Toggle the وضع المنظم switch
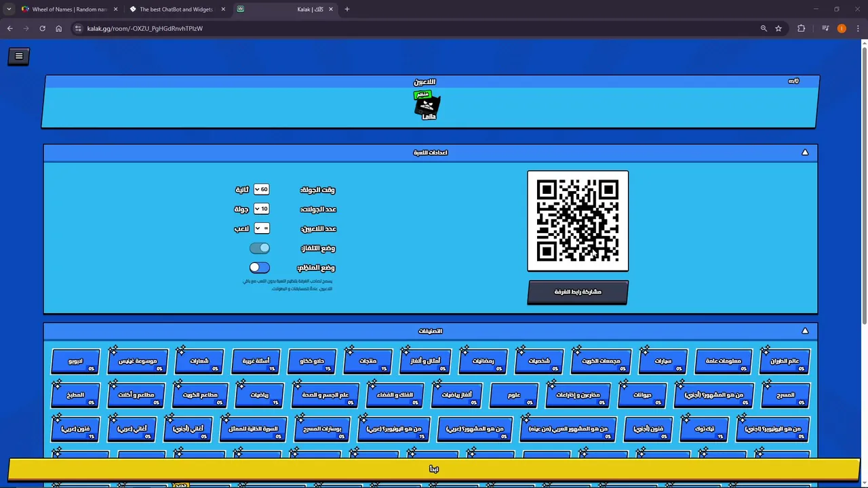This screenshot has height=488, width=868. click(259, 268)
